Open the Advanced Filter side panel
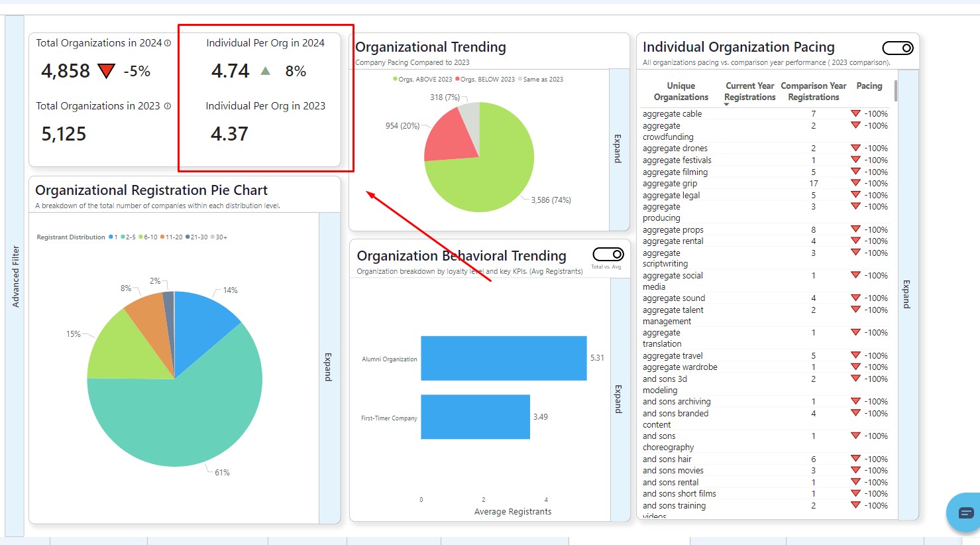Screen dimensions: 980x545 tap(15, 276)
